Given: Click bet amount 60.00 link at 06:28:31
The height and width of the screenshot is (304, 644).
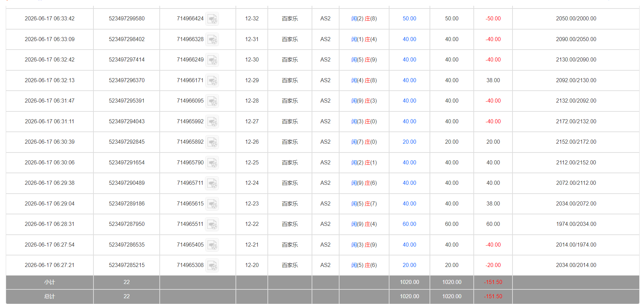Looking at the screenshot, I should pyautogui.click(x=409, y=224).
